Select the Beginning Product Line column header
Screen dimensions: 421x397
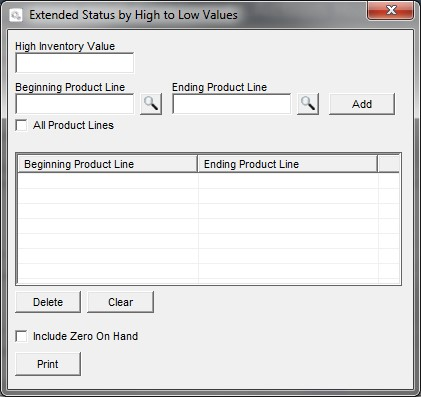click(x=107, y=164)
